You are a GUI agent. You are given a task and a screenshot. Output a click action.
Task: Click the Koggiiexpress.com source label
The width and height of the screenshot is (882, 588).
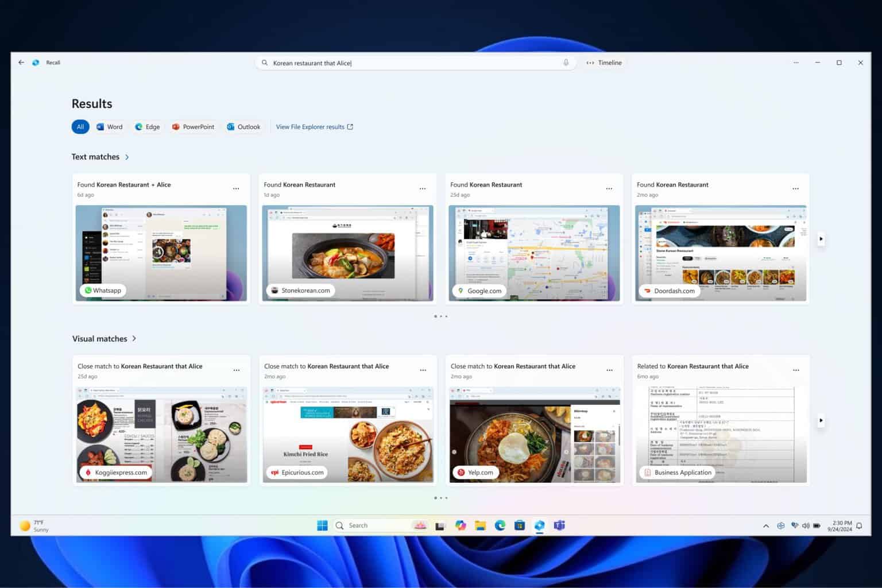[x=116, y=473]
